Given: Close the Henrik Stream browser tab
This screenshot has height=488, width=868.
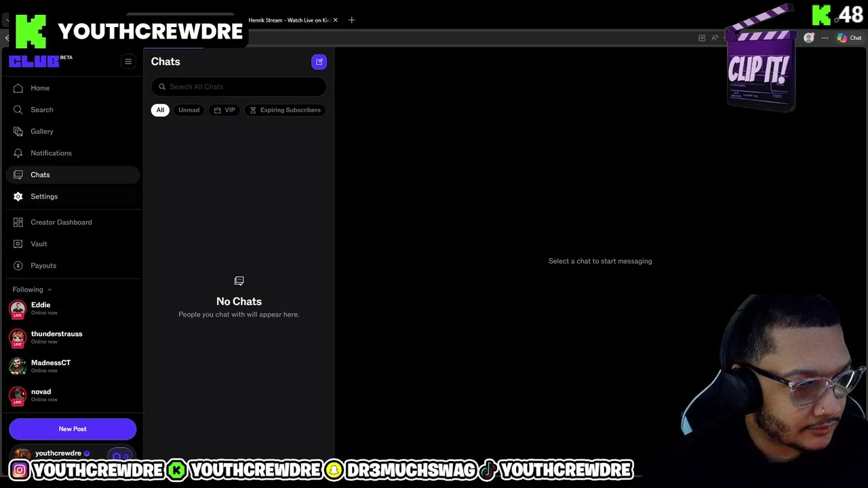Looking at the screenshot, I should pyautogui.click(x=335, y=20).
